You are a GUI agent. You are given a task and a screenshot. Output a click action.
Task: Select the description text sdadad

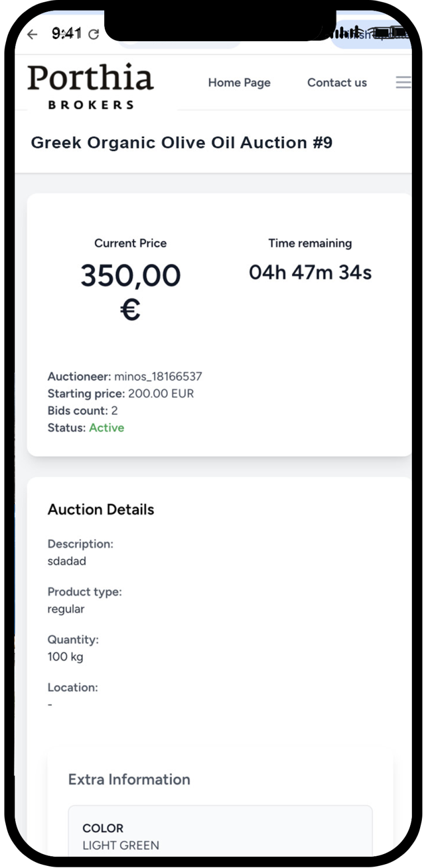[67, 561]
